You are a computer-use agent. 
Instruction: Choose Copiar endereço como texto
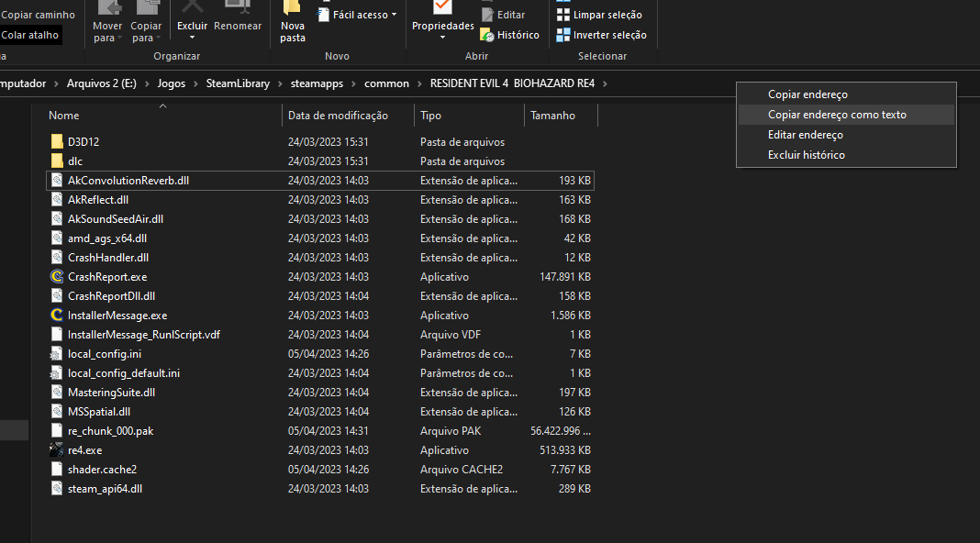click(846, 115)
